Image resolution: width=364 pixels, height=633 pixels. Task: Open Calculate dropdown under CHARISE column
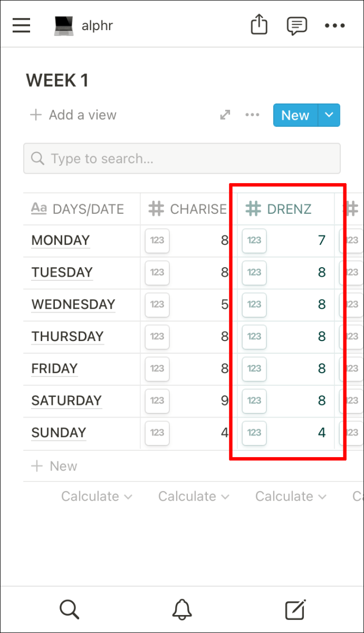pos(194,496)
